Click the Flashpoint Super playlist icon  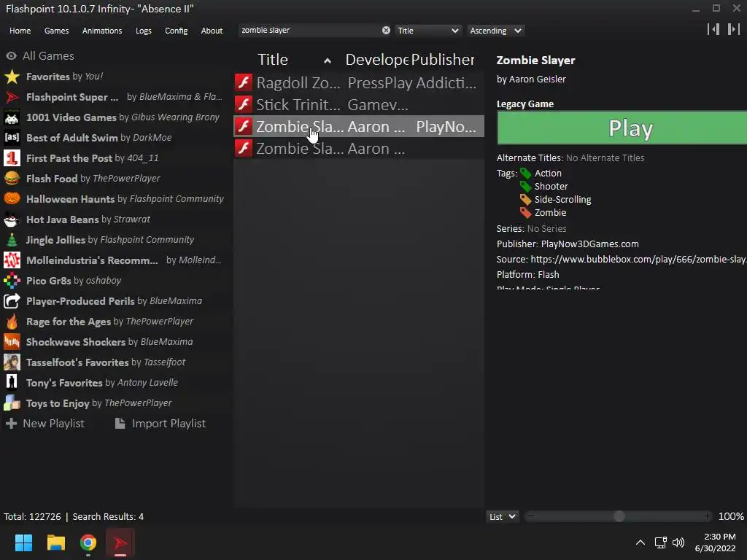[12, 97]
